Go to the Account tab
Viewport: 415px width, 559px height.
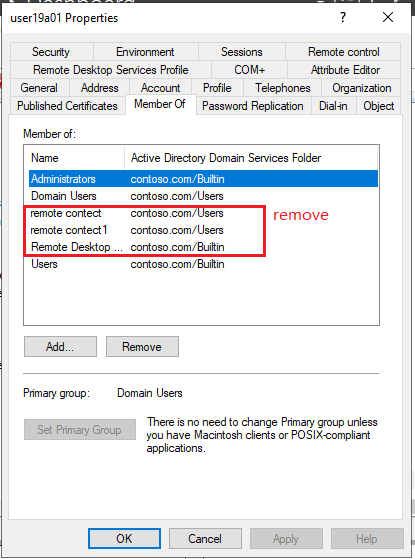(x=160, y=88)
